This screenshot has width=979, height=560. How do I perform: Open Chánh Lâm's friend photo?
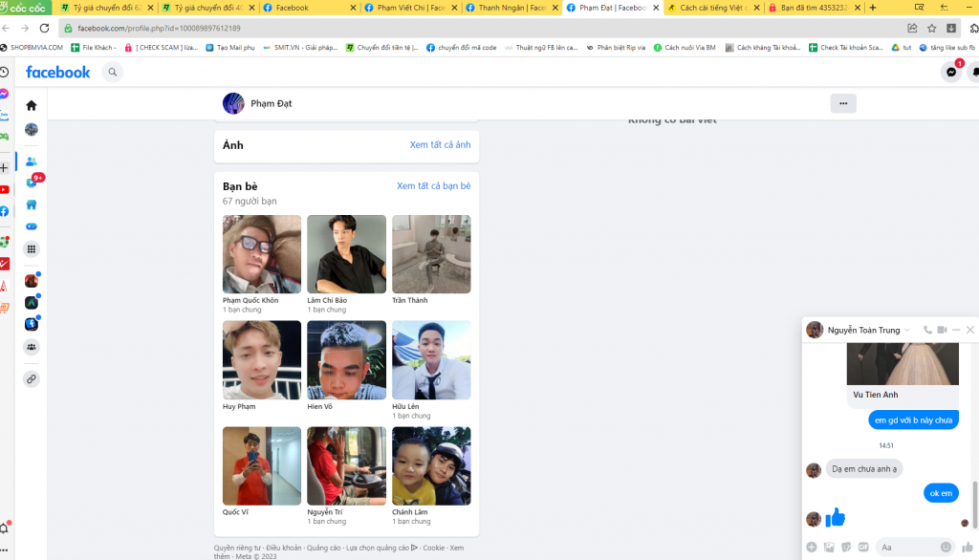tap(431, 465)
